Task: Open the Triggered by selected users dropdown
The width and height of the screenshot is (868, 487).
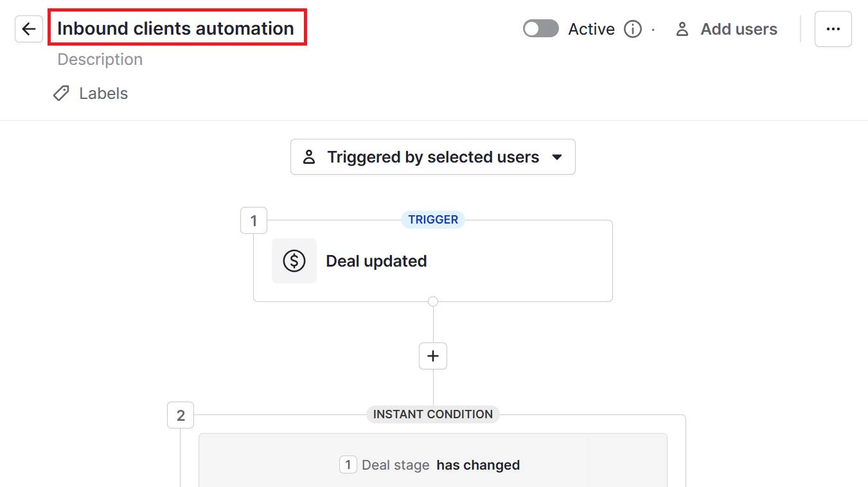Action: tap(432, 156)
